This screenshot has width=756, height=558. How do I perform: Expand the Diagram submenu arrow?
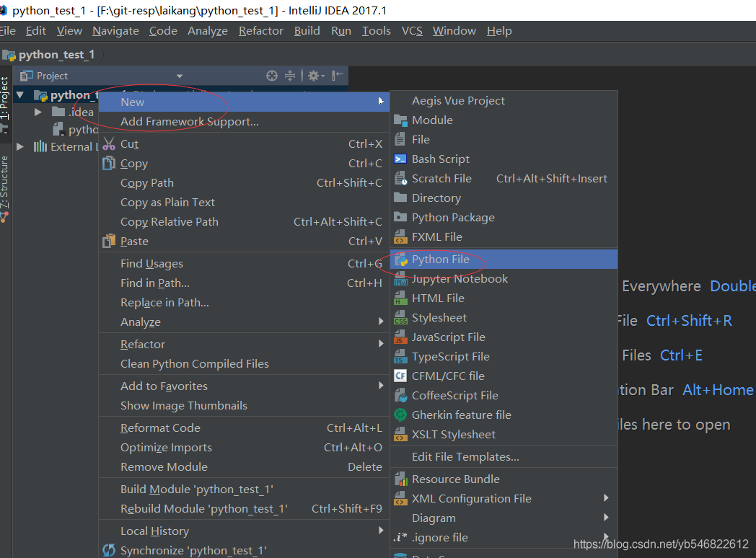[x=606, y=518]
